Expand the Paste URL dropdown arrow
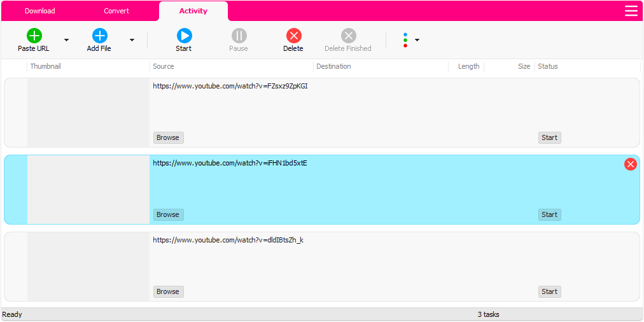Screen dimensions: 644x322 [66, 40]
